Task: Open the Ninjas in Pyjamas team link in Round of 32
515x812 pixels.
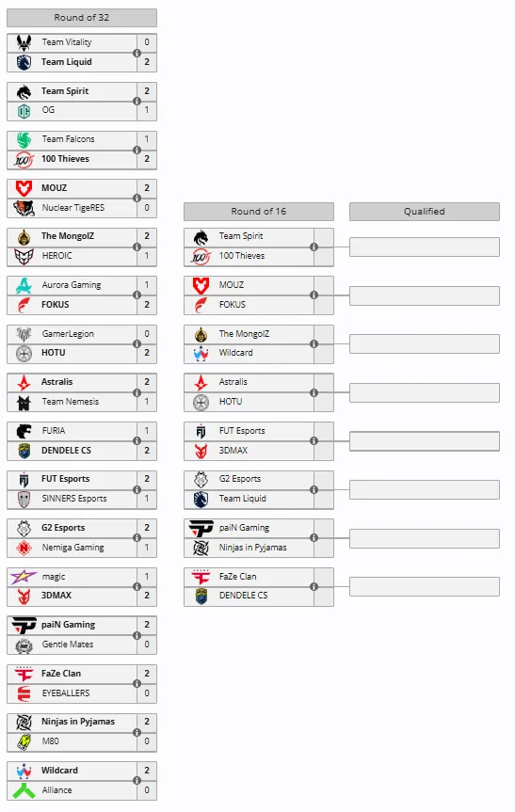Action: pos(78,722)
